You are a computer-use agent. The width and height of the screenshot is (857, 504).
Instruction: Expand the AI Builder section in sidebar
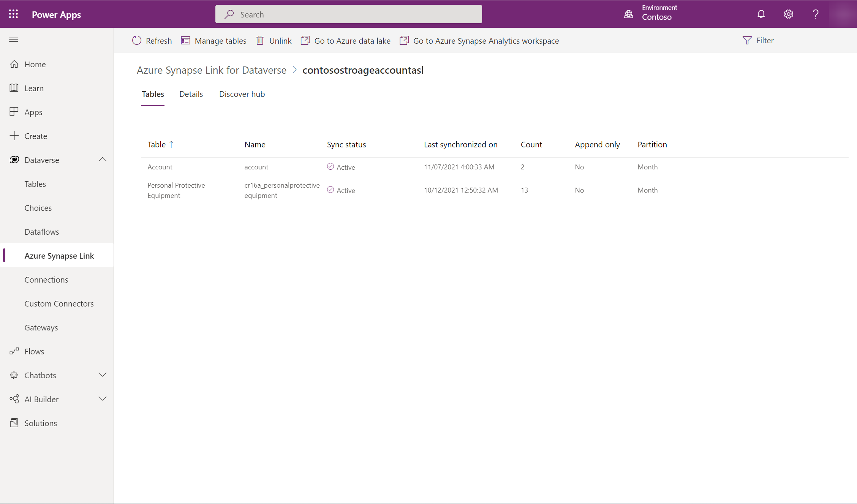click(103, 399)
